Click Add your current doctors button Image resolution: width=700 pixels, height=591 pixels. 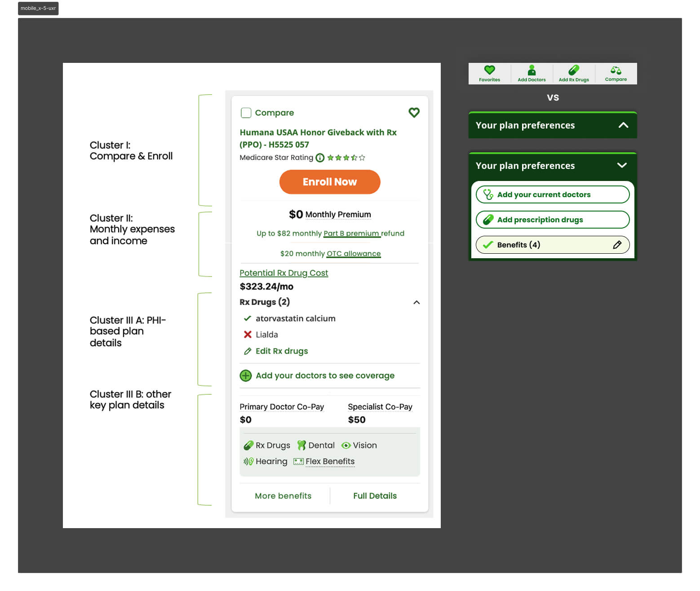553,194
